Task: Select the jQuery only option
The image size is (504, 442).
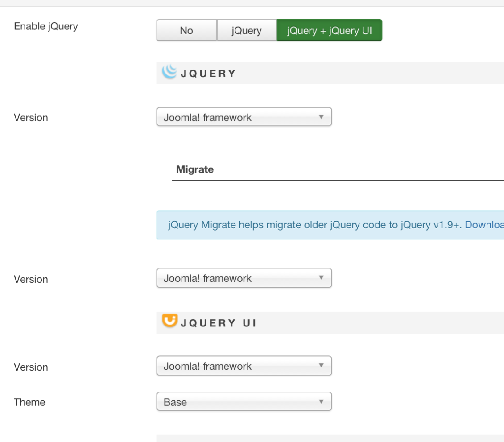Action: click(247, 30)
